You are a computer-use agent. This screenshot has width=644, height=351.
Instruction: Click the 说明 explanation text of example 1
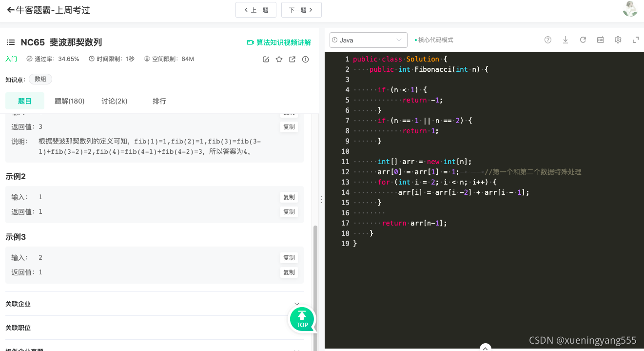(x=150, y=146)
